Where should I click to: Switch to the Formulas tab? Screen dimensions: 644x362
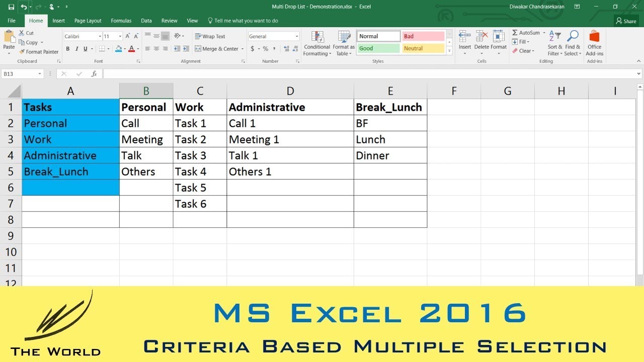point(121,21)
